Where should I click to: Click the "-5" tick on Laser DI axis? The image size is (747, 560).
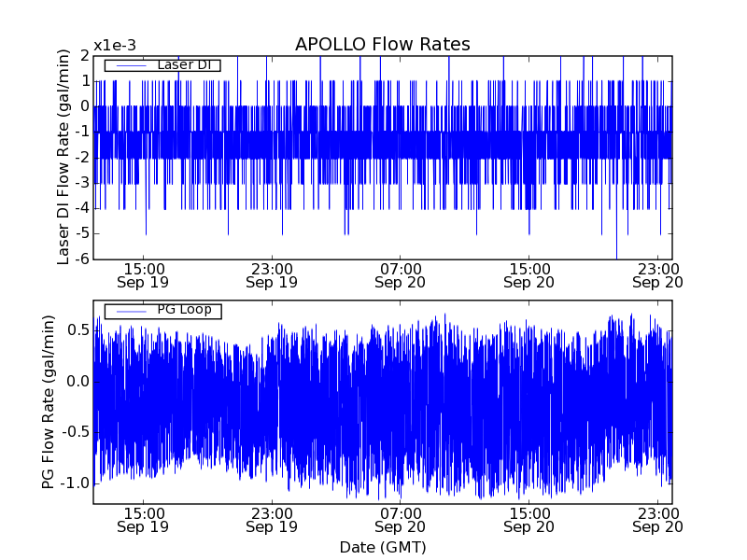(82, 234)
